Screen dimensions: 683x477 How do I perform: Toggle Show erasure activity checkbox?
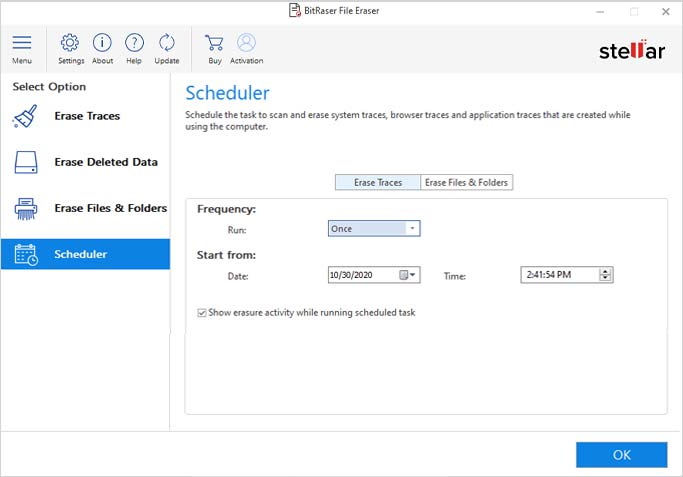202,313
